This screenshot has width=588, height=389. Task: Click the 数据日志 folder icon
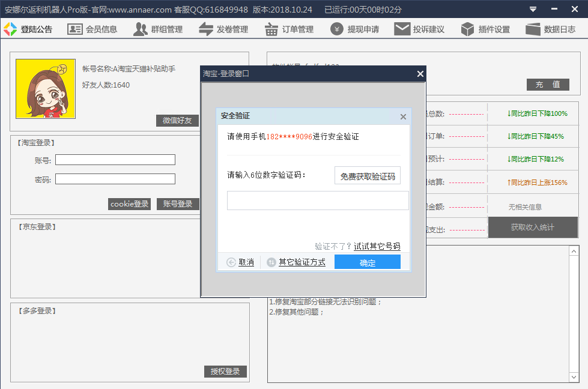533,29
